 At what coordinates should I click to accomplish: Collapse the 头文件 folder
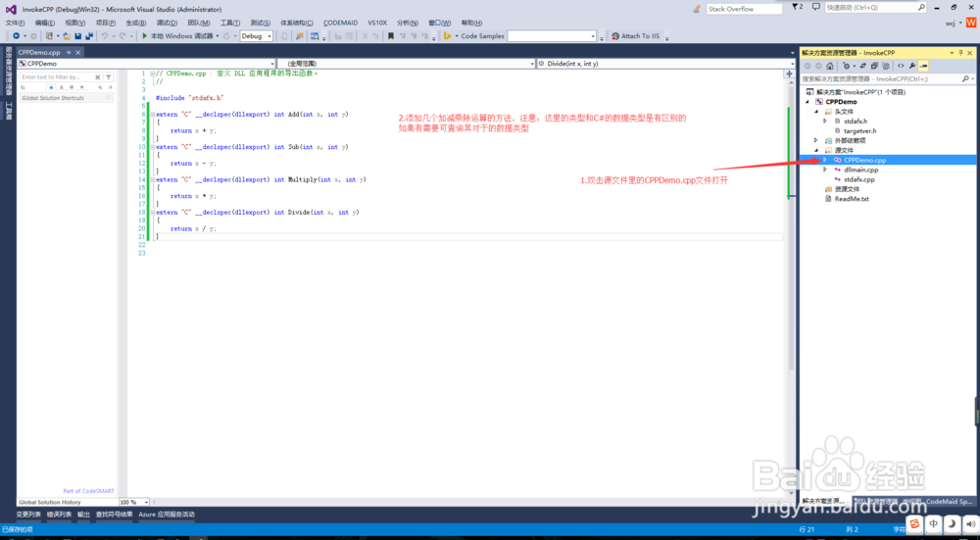pos(817,112)
